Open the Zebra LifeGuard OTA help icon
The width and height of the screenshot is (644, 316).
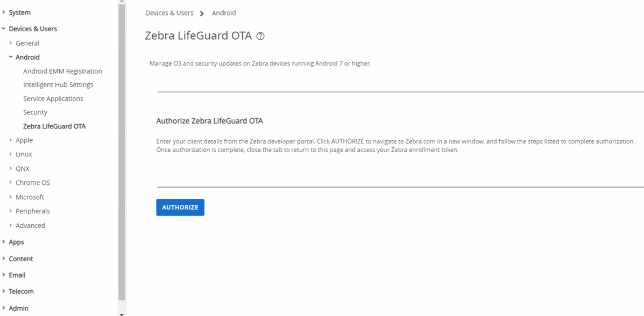pos(260,35)
